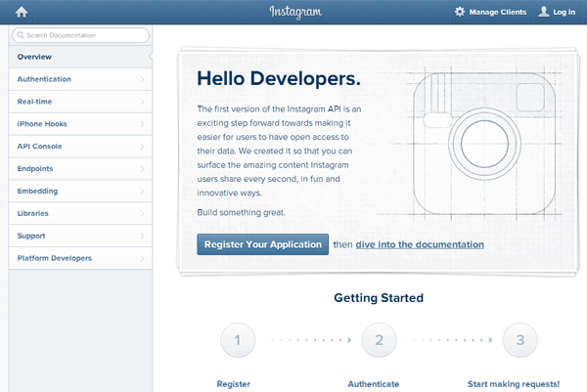Click the Instagram logo in the header
Screen dimensions: 587x392
[295, 13]
